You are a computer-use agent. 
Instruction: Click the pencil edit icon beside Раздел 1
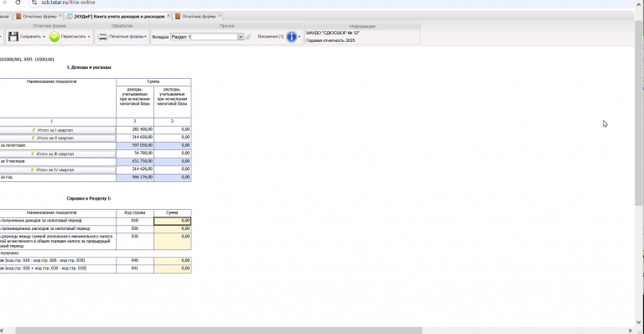pos(248,37)
